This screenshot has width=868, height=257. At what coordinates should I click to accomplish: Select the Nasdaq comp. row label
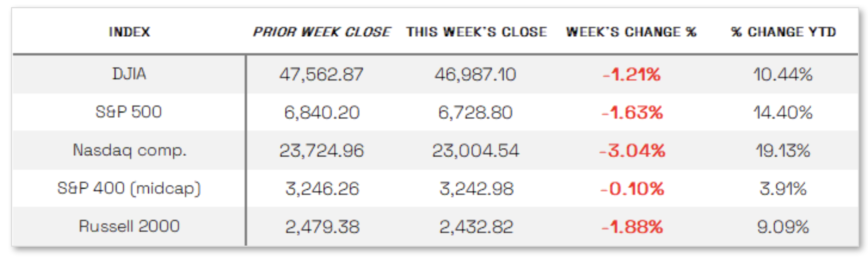click(129, 150)
